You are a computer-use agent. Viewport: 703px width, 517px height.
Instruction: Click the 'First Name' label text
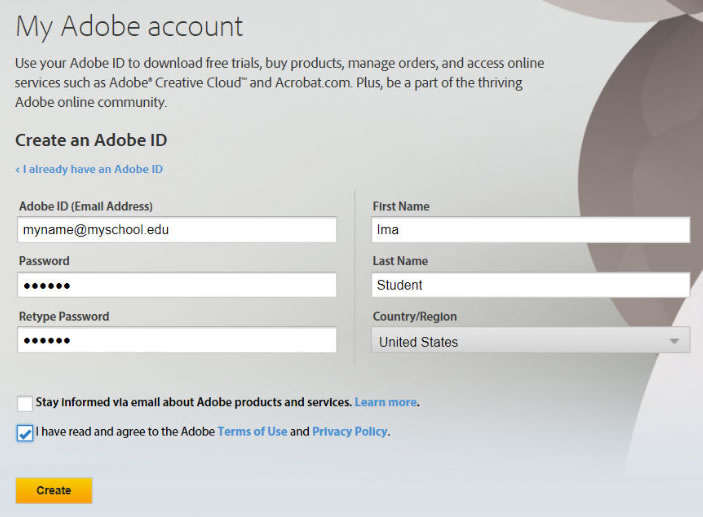pos(401,206)
